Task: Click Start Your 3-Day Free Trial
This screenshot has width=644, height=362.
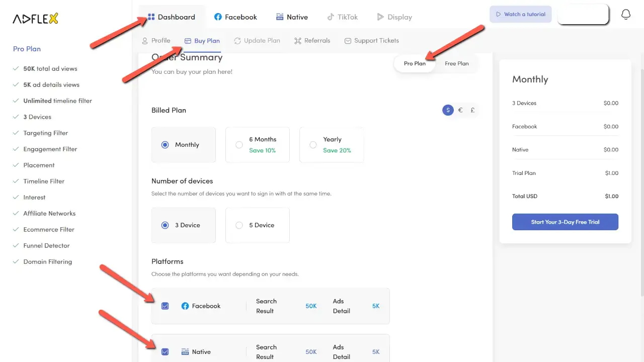Action: pos(565,222)
